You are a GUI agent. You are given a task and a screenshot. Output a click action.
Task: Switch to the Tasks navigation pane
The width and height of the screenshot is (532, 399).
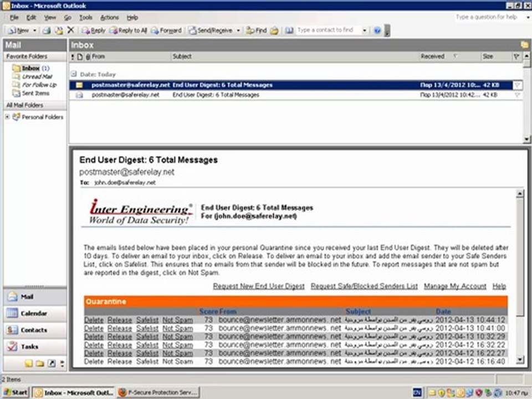tap(34, 347)
